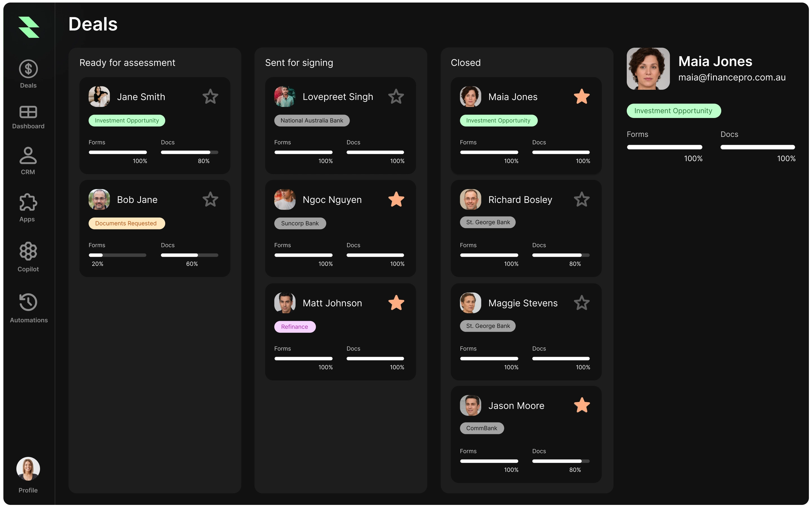
Task: Open the Deals dollar icon
Action: click(x=28, y=69)
